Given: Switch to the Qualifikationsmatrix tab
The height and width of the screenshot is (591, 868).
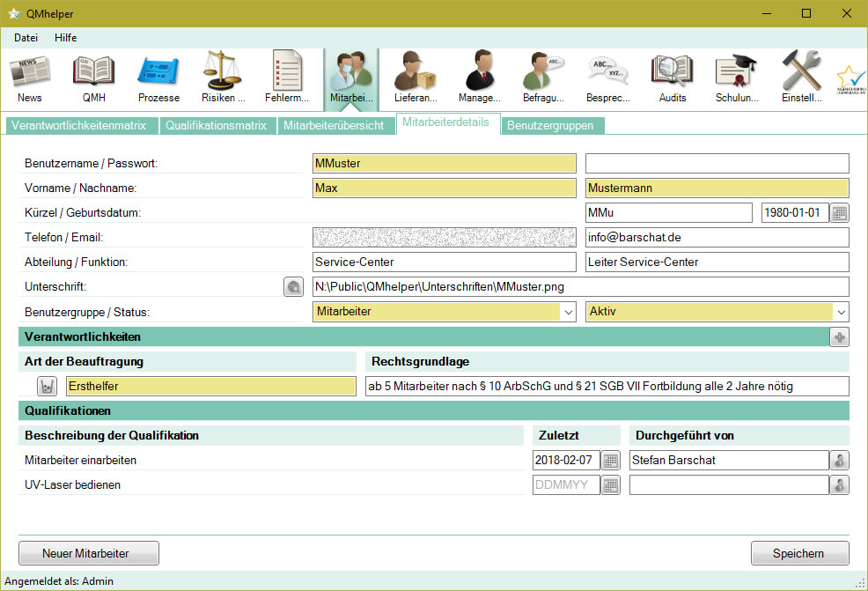Looking at the screenshot, I should (x=216, y=125).
